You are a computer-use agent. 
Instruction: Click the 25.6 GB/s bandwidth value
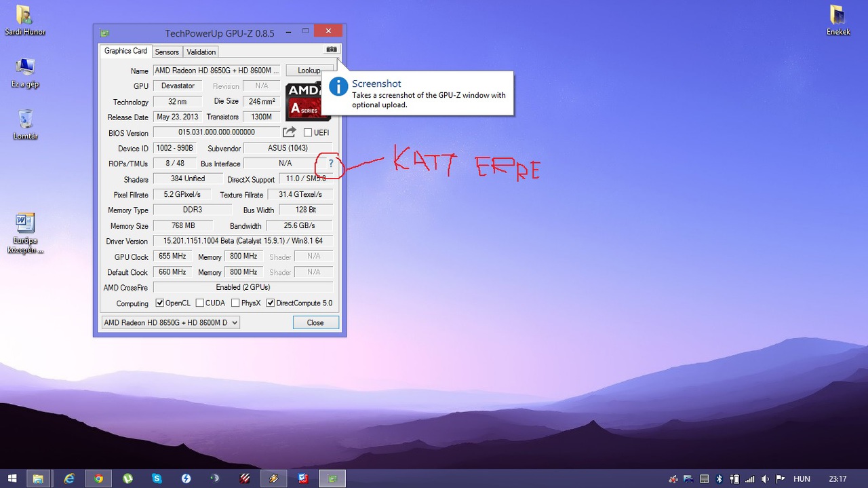click(x=299, y=225)
